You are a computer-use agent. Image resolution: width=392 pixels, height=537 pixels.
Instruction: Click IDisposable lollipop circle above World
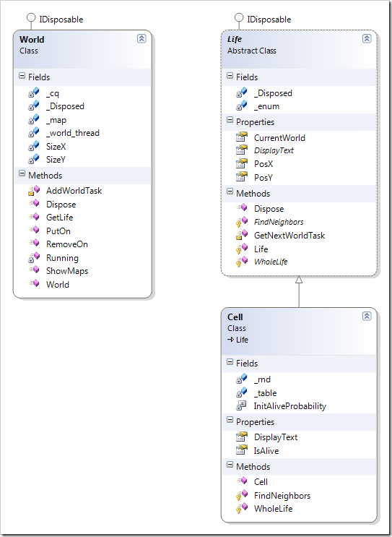pos(31,17)
